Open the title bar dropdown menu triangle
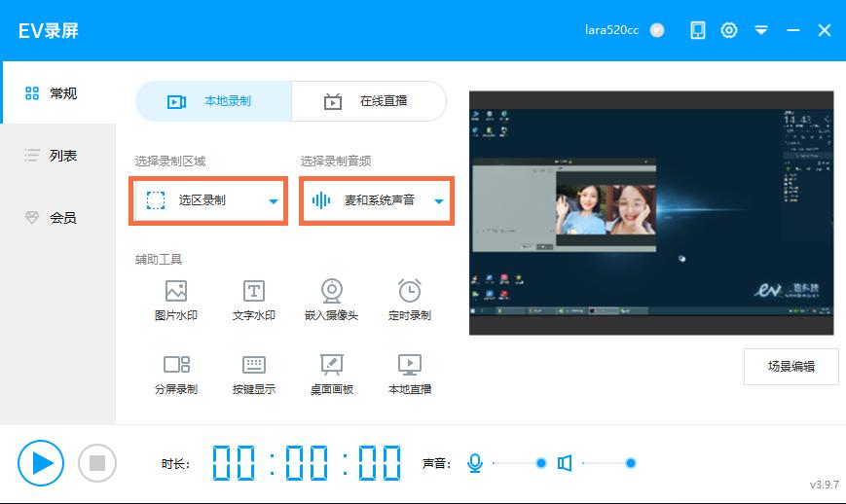846x504 pixels. click(x=761, y=30)
